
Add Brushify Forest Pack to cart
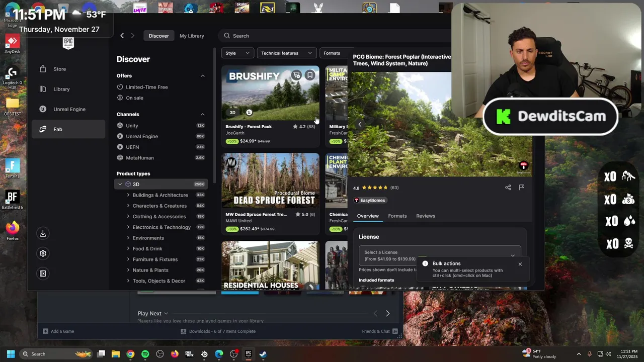[x=296, y=75]
